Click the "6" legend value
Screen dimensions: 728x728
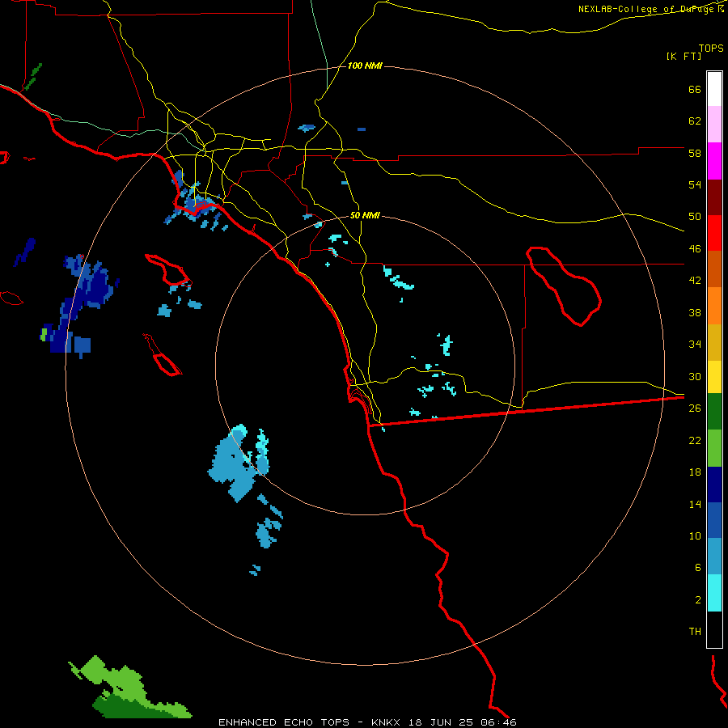point(698,568)
